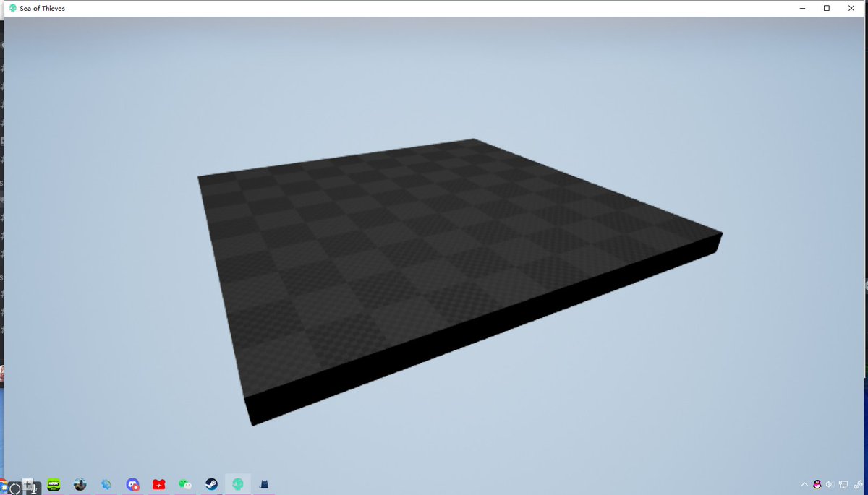Click the circular search icon in taskbar
Image resolution: width=868 pixels, height=495 pixels.
(14, 488)
